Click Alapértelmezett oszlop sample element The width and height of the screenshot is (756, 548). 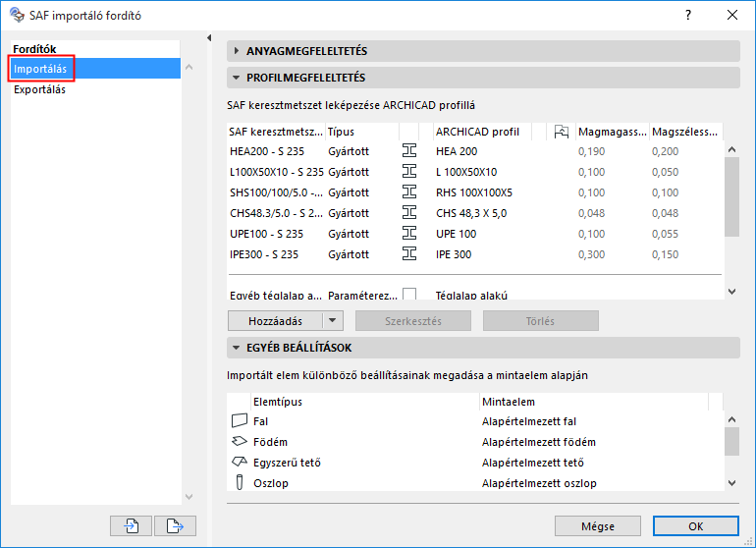(x=539, y=483)
